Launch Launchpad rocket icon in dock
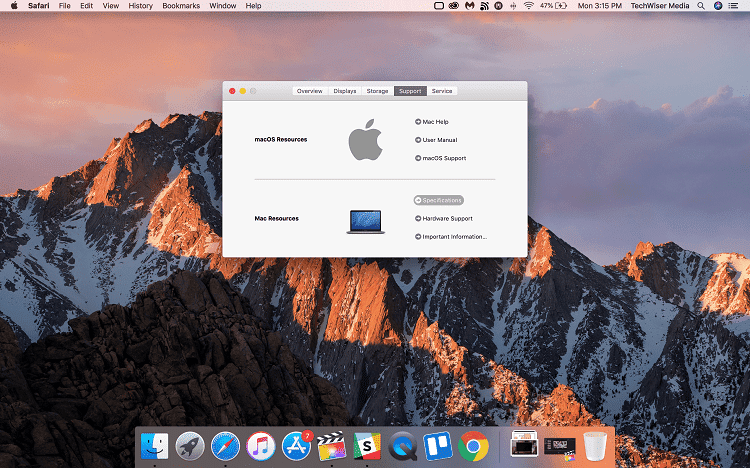The height and width of the screenshot is (468, 750). pos(190,446)
